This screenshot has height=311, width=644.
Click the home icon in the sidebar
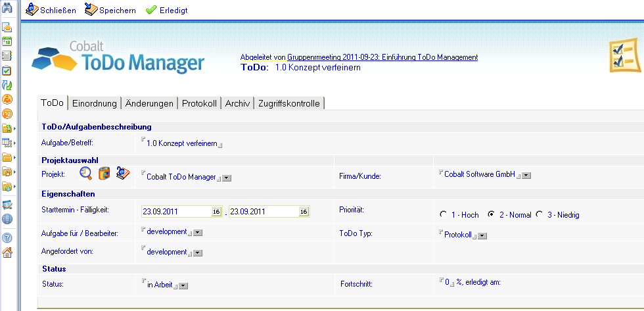(x=8, y=253)
